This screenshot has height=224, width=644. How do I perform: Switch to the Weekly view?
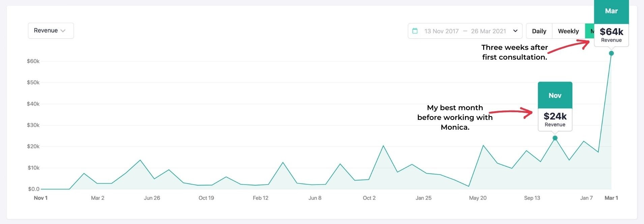pos(568,31)
